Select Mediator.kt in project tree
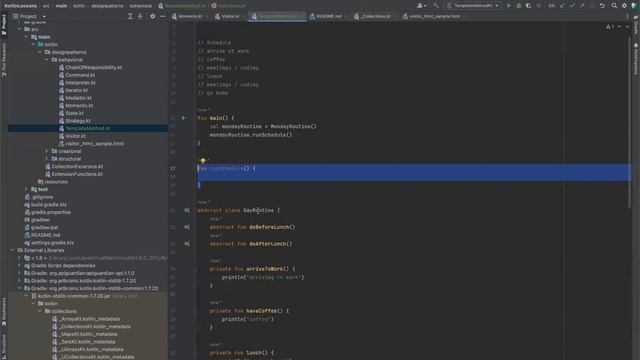640x360 pixels. (x=78, y=98)
